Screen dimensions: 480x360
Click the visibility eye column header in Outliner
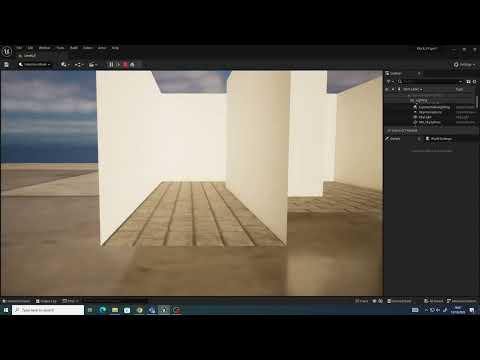387,89
